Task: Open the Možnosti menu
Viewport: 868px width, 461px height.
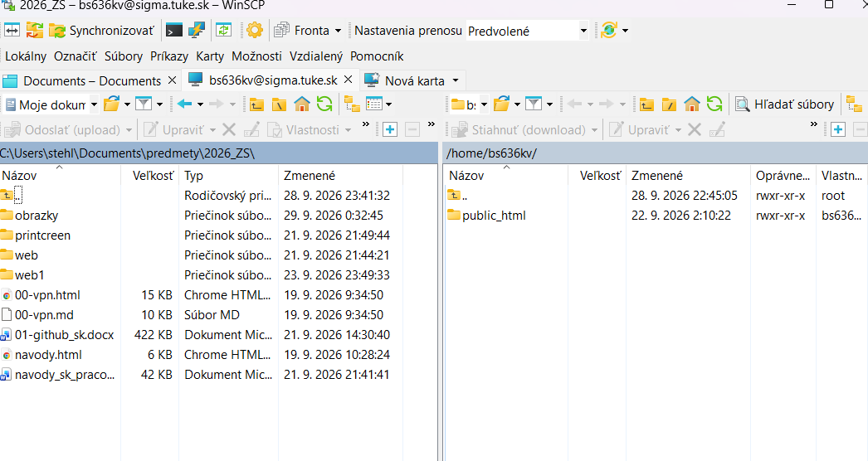Action: [257, 56]
